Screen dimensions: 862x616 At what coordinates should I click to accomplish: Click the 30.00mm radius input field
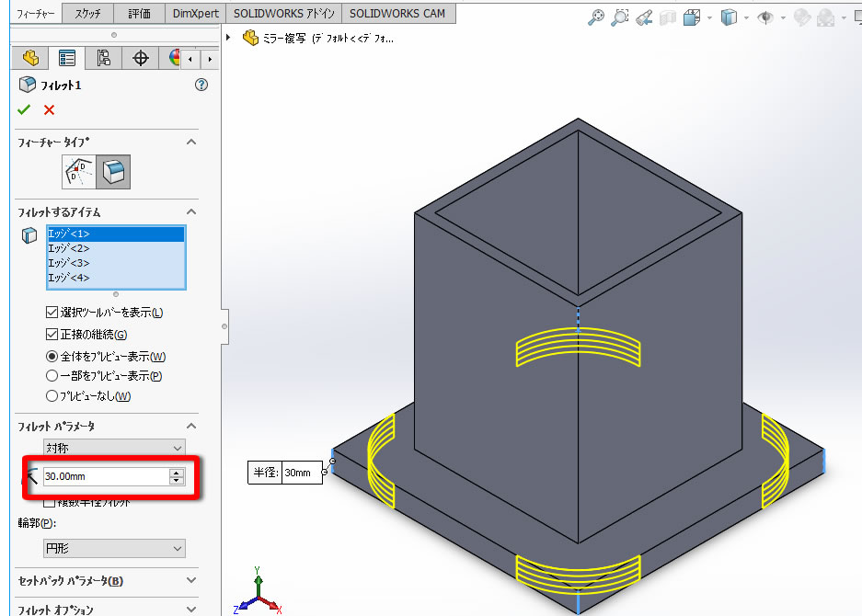[106, 476]
